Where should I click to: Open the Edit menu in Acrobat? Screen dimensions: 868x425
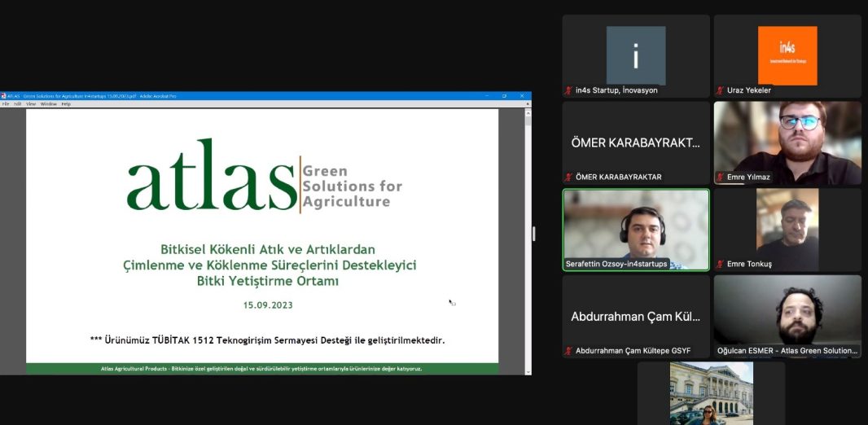pos(18,104)
